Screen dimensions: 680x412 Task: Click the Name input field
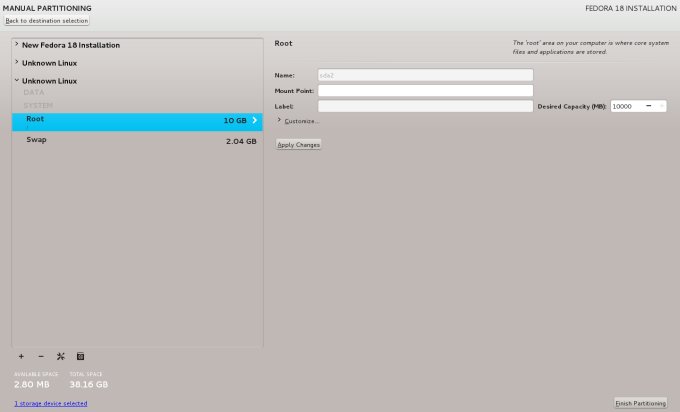click(x=425, y=75)
